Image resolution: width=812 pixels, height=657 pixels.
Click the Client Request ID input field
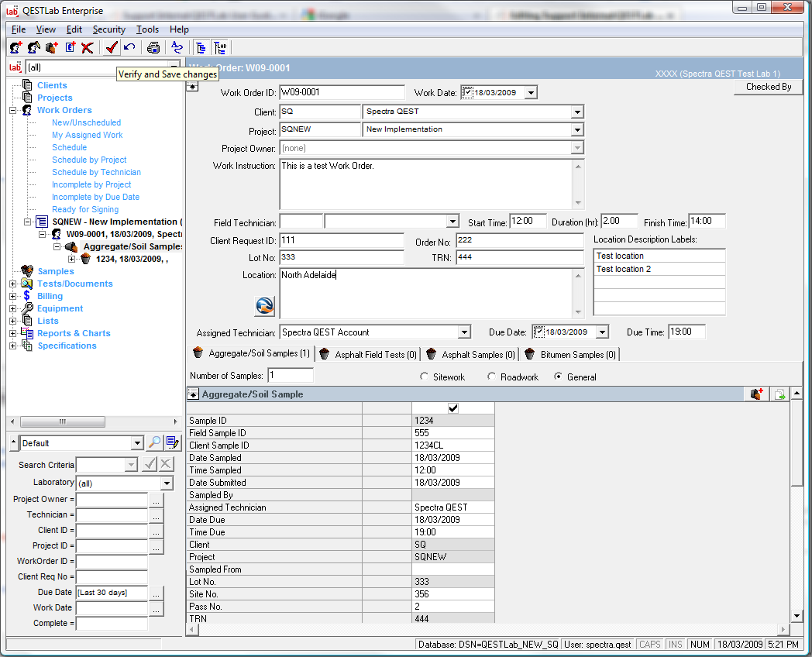[341, 241]
